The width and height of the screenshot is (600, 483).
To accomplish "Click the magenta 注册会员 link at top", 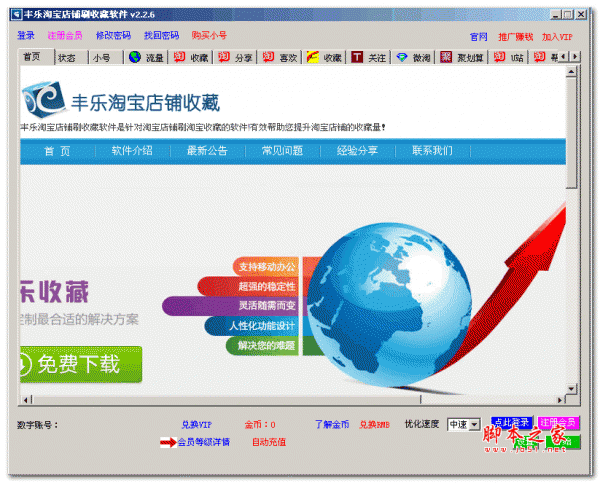I will coord(65,36).
